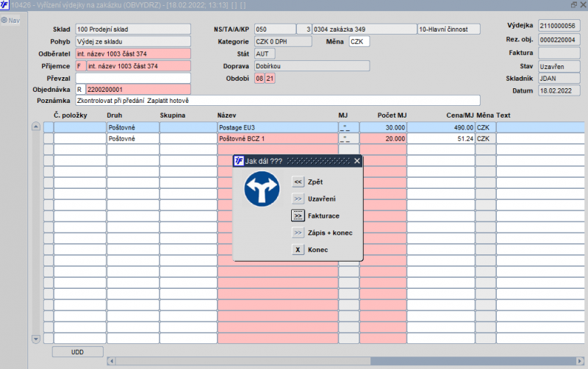Screen dimensions: 588x369
Task: Click the Skladník field 'JDAN'
Action: point(559,79)
